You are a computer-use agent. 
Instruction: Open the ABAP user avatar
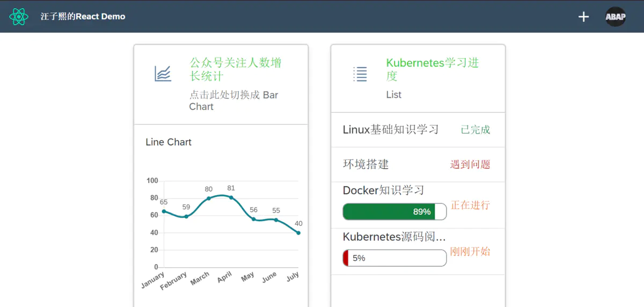tap(616, 17)
